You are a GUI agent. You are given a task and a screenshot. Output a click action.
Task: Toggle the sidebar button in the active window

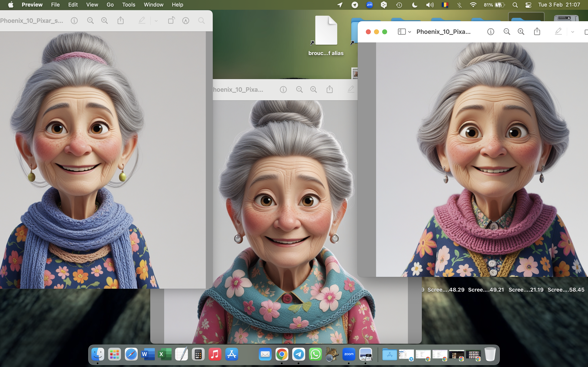(401, 32)
